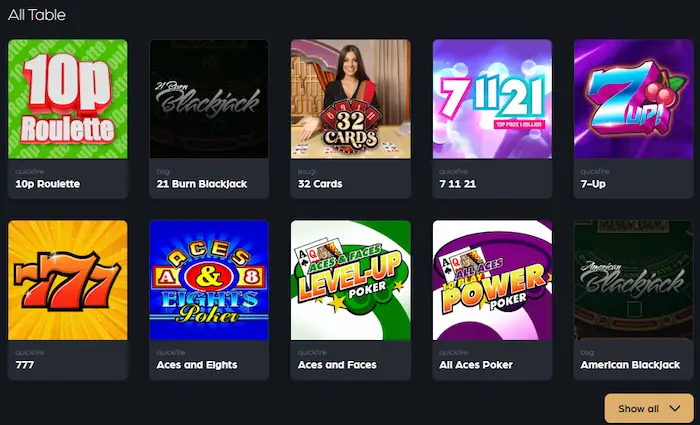Click the 10p Roulette title link
Screen dimensions: 700x425
click(48, 184)
